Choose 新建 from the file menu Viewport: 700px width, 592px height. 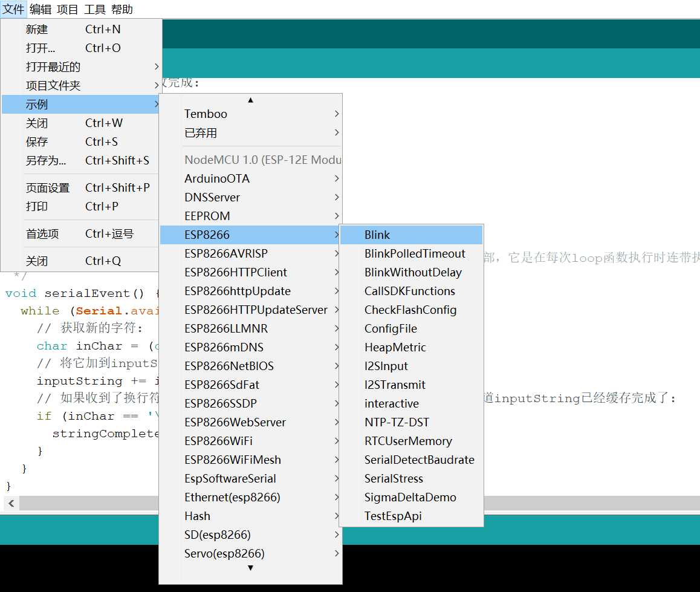coord(81,30)
